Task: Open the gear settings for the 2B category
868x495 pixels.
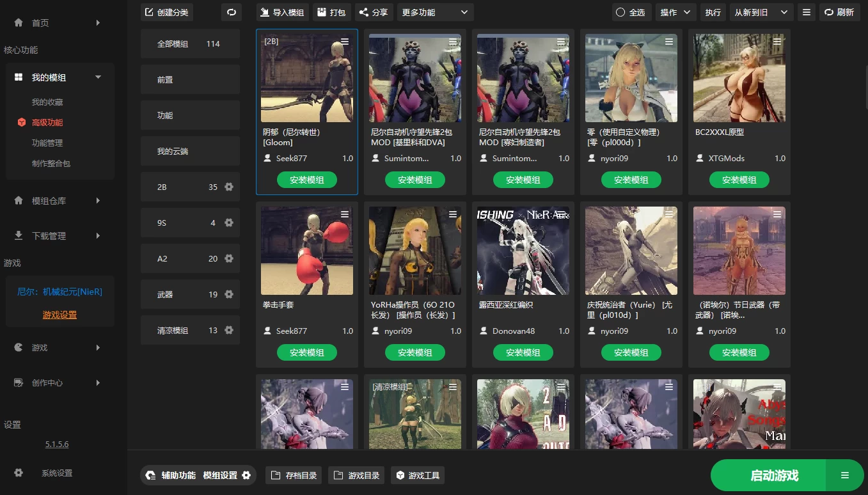Action: coord(229,186)
